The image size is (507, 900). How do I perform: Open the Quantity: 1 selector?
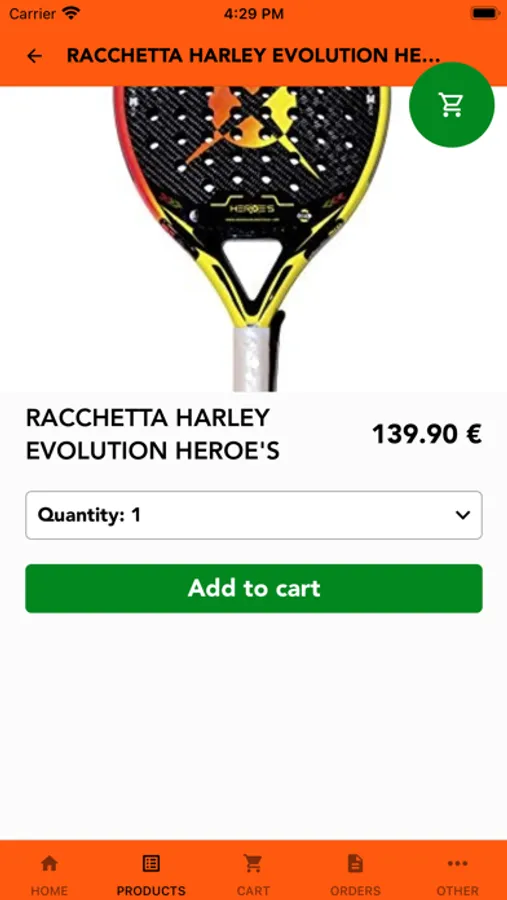coord(254,515)
